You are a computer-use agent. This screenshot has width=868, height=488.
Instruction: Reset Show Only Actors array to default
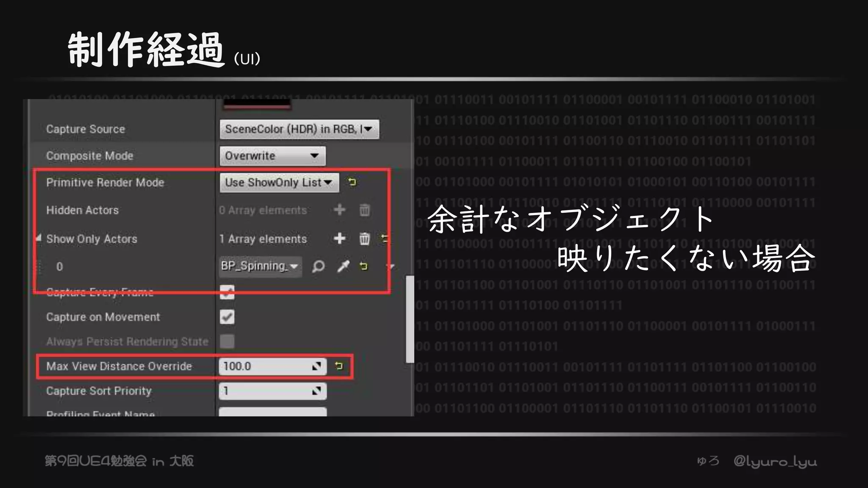(384, 238)
